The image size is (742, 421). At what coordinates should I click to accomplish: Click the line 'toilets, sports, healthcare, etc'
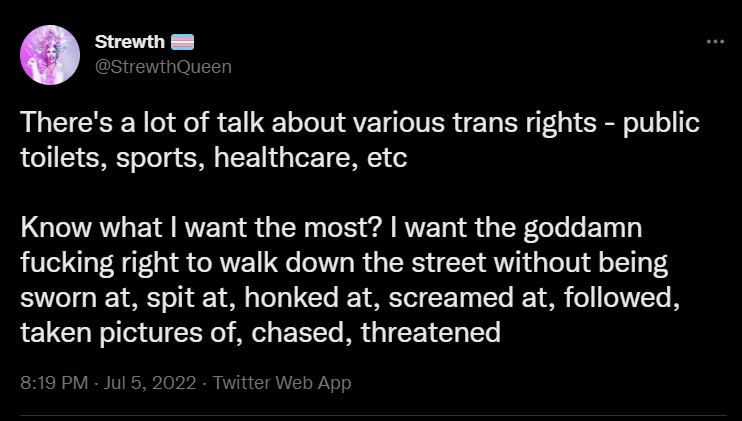(x=213, y=158)
